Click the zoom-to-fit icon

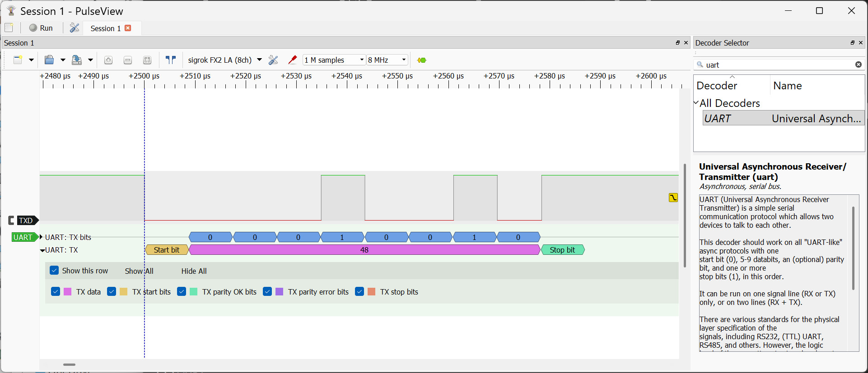[x=147, y=60]
